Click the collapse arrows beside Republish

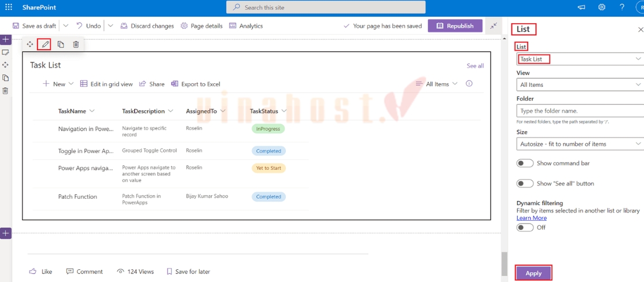[494, 25]
